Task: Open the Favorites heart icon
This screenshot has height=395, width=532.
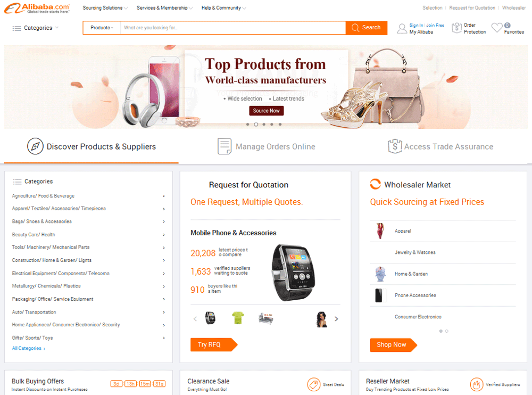Action: pyautogui.click(x=497, y=28)
